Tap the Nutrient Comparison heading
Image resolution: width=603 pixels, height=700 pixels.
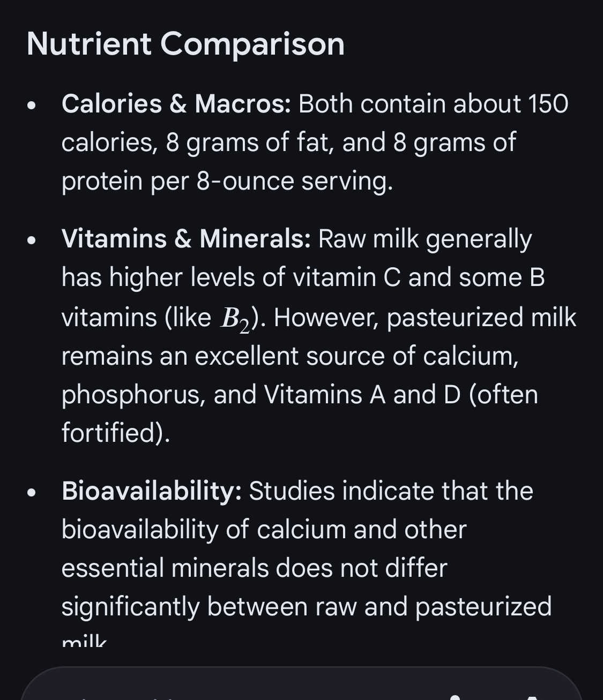[185, 43]
